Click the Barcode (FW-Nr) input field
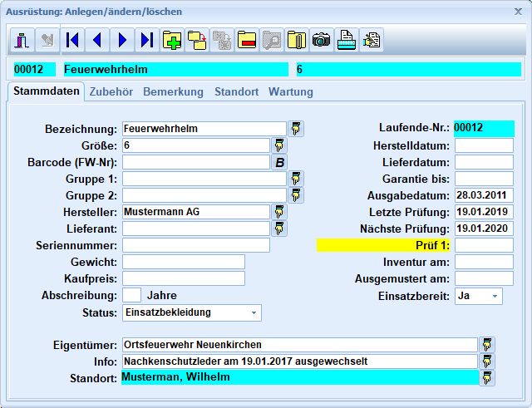This screenshot has width=532, height=408. pyautogui.click(x=196, y=162)
